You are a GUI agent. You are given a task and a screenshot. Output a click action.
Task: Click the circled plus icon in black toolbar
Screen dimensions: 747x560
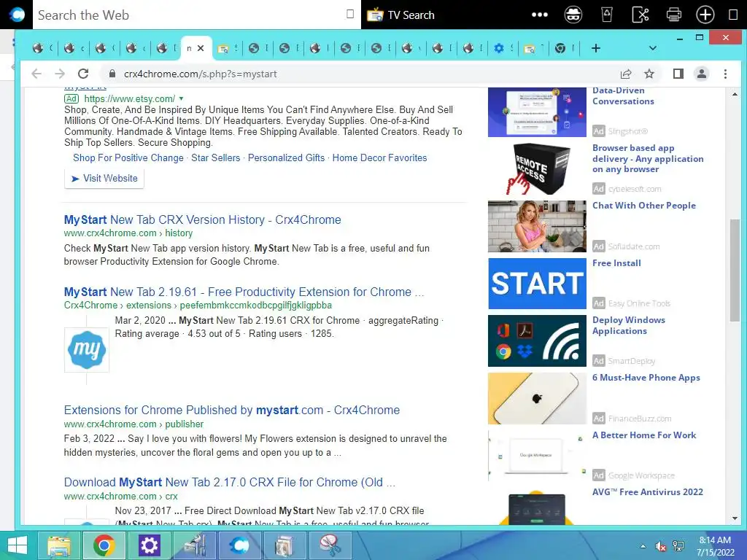pos(705,15)
